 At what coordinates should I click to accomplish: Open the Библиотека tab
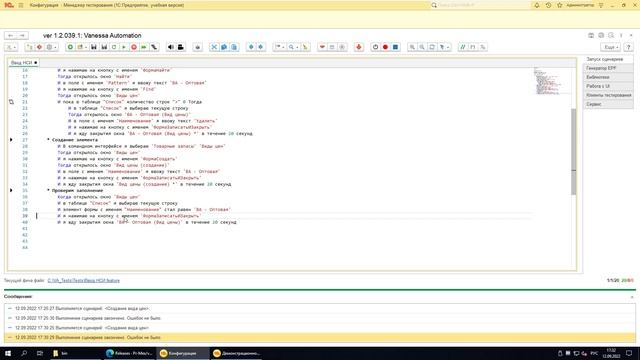point(608,78)
